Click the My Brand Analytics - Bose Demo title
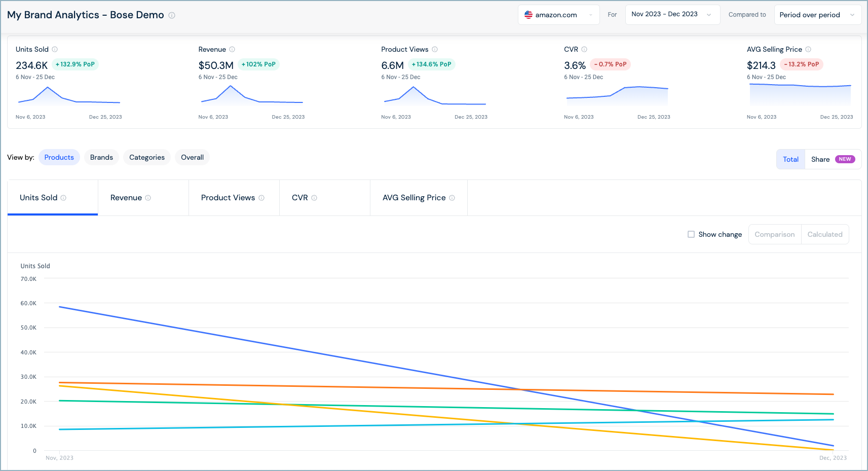Viewport: 868px width, 471px height. point(86,15)
